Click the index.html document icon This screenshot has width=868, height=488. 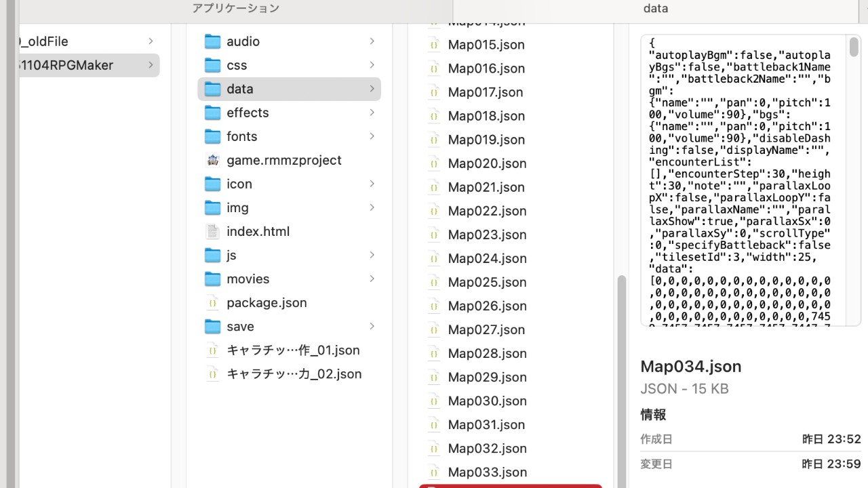pyautogui.click(x=212, y=231)
